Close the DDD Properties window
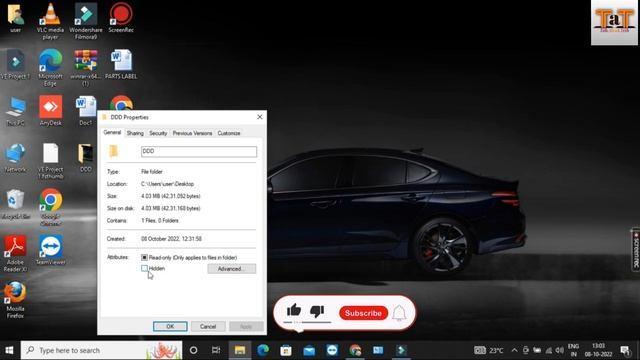Viewport: 640px width, 360px height. pos(260,117)
